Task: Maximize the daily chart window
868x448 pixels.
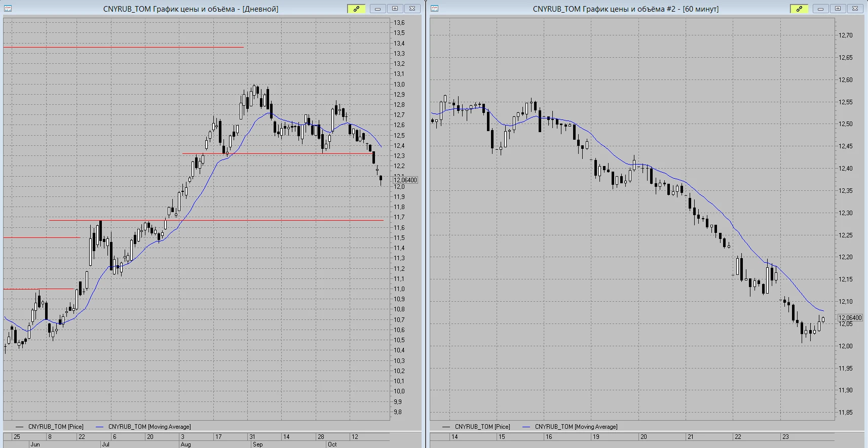Action: tap(395, 9)
